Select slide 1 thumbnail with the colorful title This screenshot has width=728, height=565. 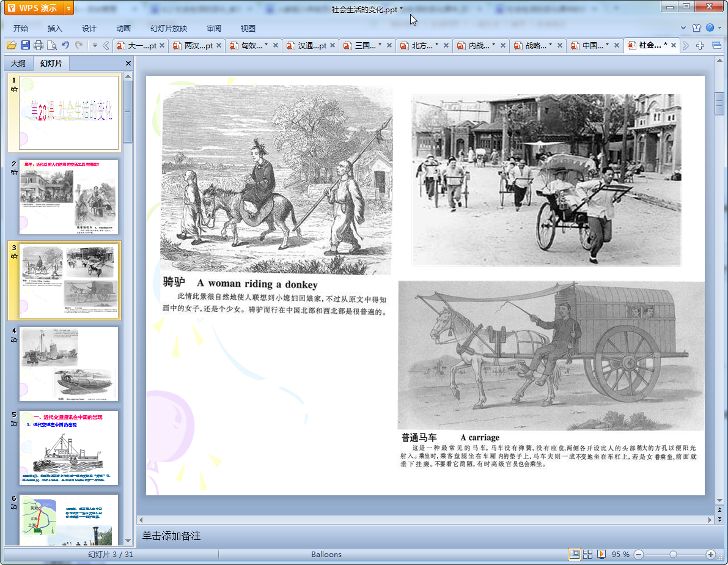tap(68, 113)
